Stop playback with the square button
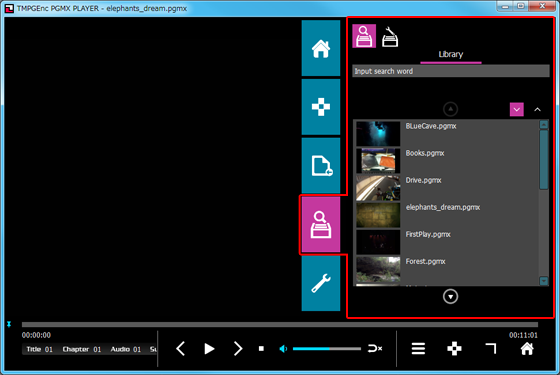Image resolution: width=560 pixels, height=375 pixels. click(261, 349)
